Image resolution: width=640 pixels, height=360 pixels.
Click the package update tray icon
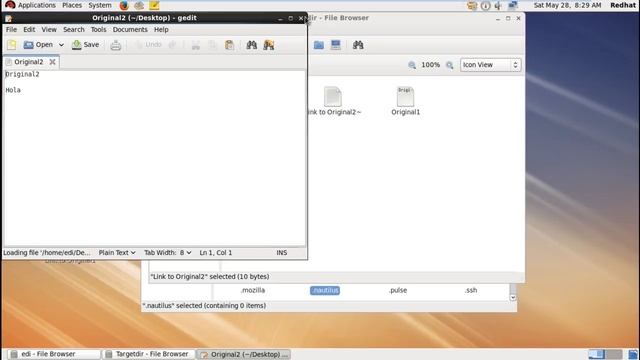click(x=472, y=5)
